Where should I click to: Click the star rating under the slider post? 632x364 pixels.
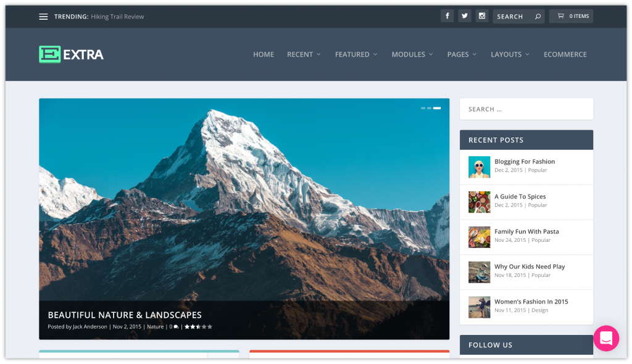coord(197,326)
